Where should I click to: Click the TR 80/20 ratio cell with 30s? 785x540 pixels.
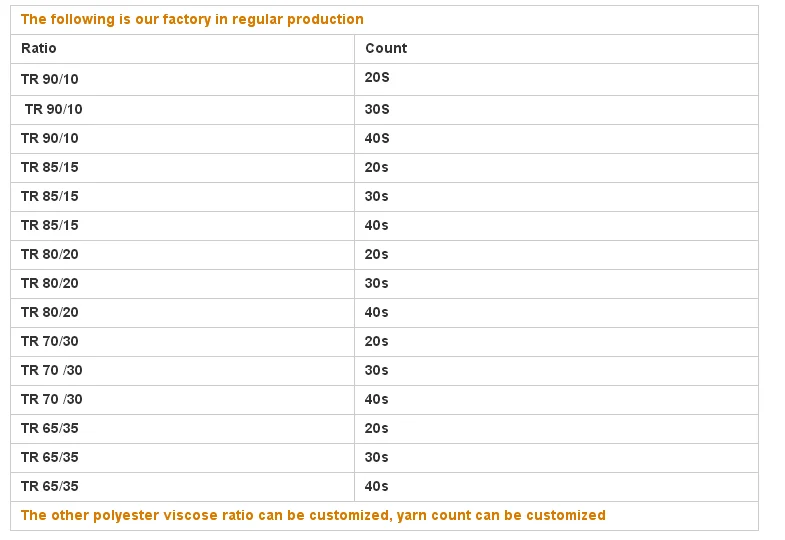(49, 283)
